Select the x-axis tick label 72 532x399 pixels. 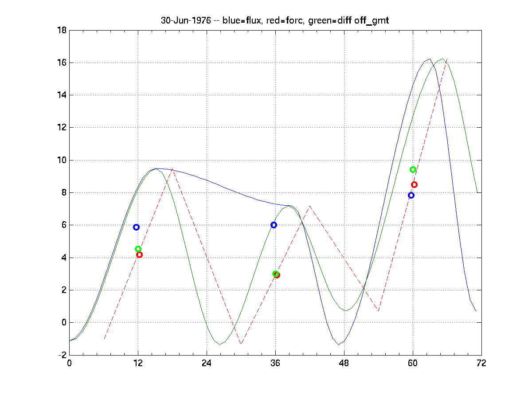tap(481, 363)
